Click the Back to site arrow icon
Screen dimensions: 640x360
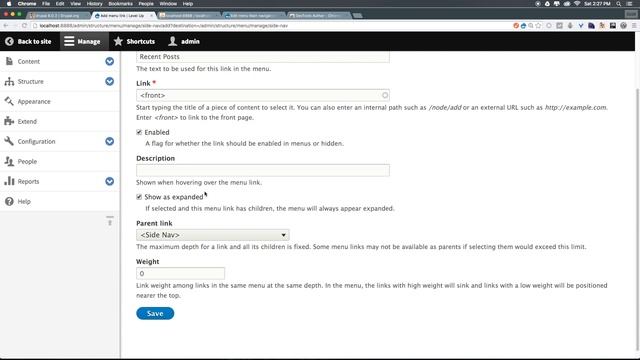click(x=9, y=41)
